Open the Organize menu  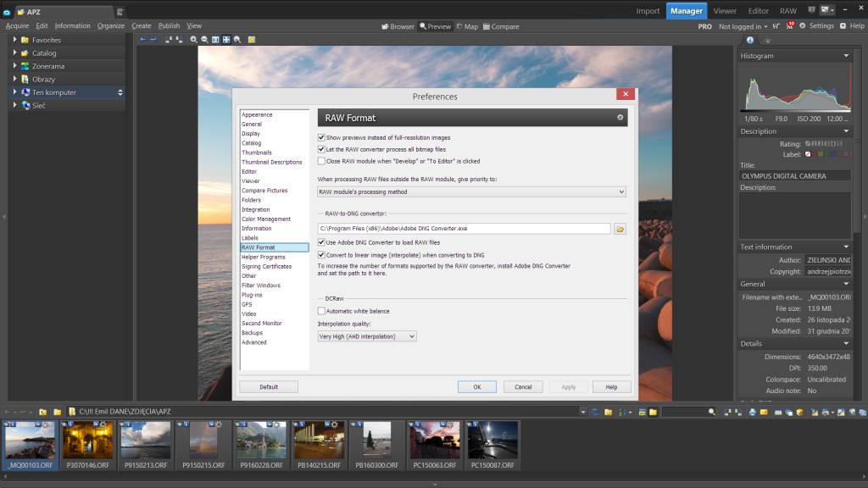tap(110, 26)
